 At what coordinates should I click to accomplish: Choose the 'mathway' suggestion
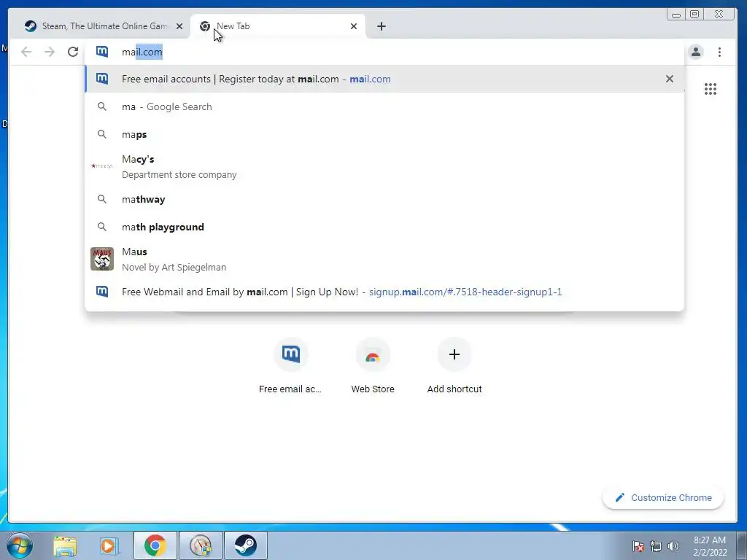click(384, 199)
